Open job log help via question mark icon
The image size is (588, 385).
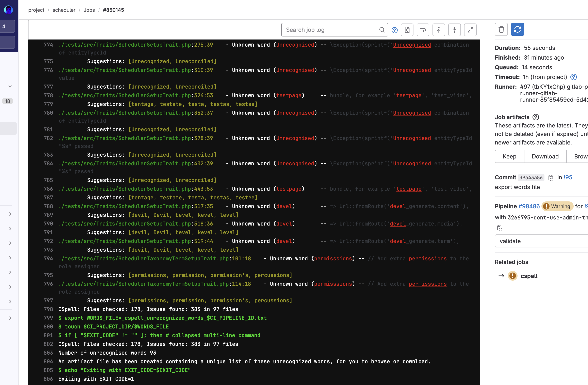coord(395,30)
